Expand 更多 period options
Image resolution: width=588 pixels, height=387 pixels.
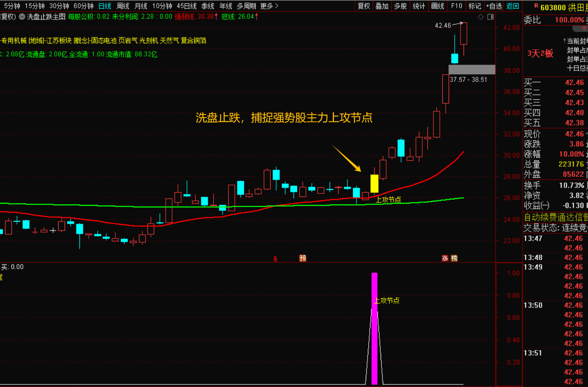click(269, 6)
